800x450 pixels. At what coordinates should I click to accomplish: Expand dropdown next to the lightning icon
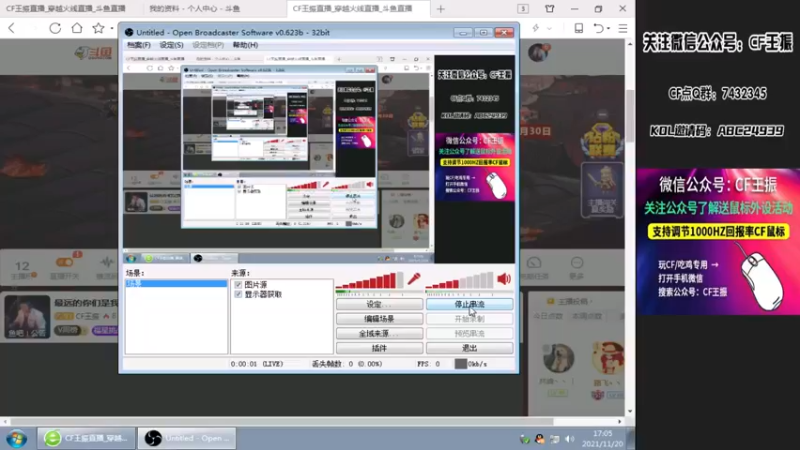point(549,29)
